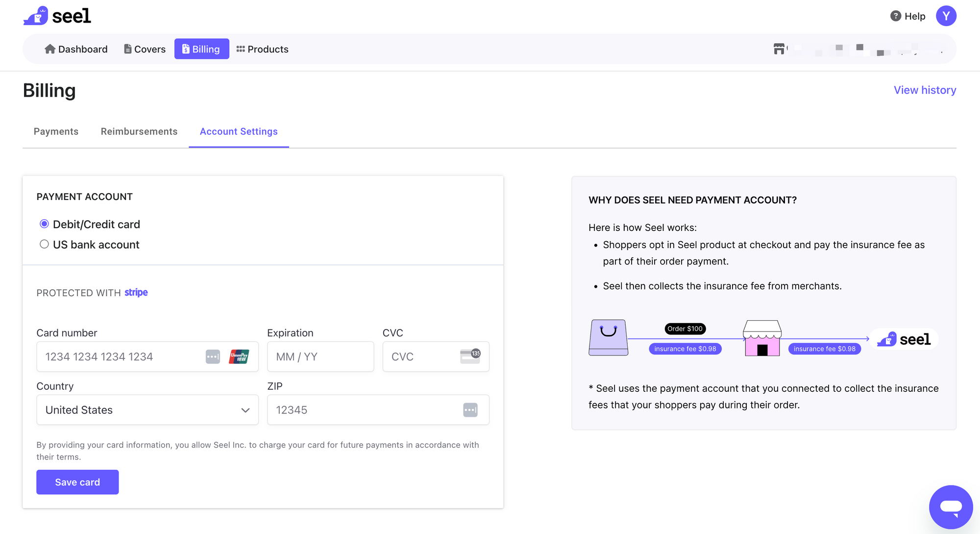The height and width of the screenshot is (534, 980).
Task: Click the Save card button
Action: click(77, 482)
